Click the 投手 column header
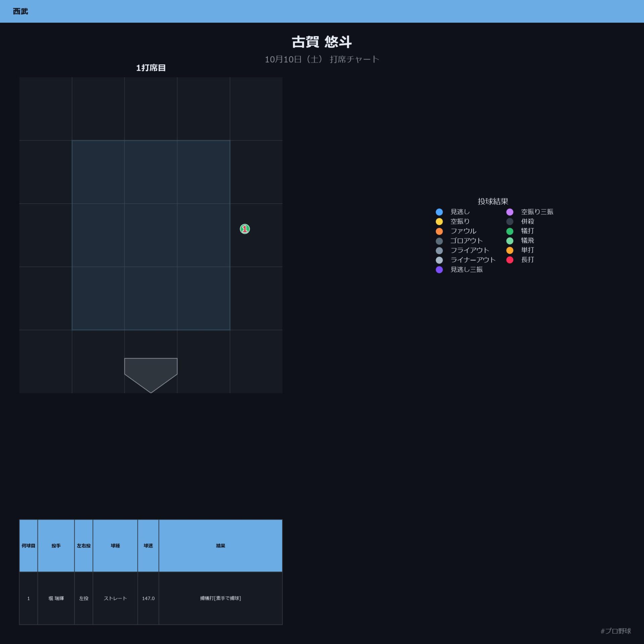 pyautogui.click(x=56, y=546)
